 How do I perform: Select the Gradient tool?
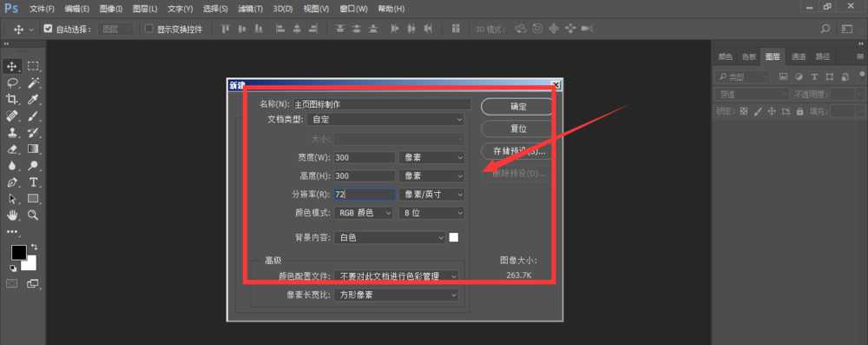[33, 149]
